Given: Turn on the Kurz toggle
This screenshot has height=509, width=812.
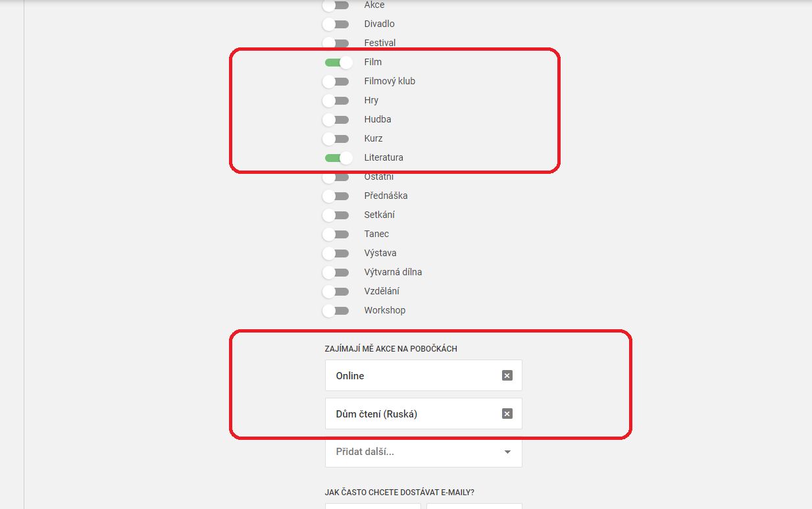Looking at the screenshot, I should [336, 139].
